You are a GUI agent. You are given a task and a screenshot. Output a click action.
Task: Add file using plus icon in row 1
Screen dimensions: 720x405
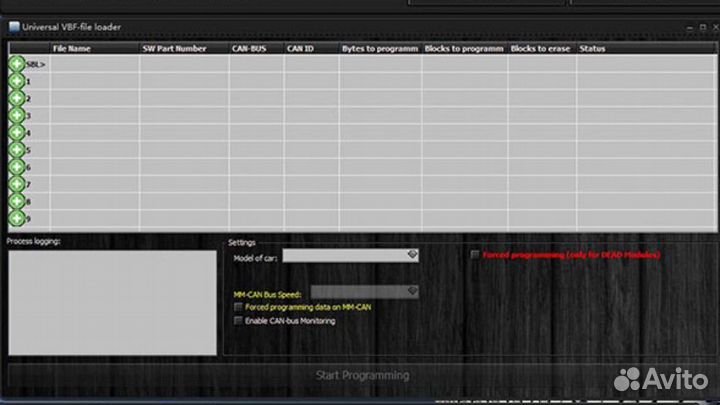[x=17, y=81]
